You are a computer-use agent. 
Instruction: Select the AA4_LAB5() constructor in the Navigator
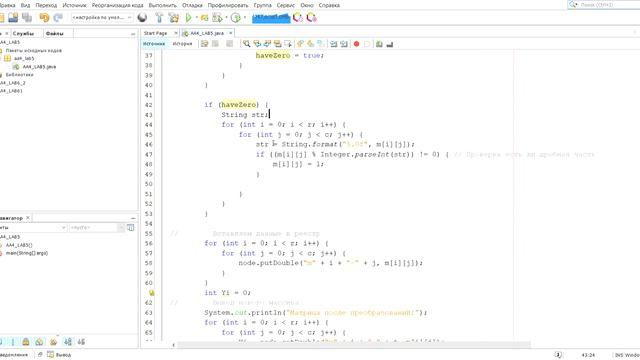point(19,245)
